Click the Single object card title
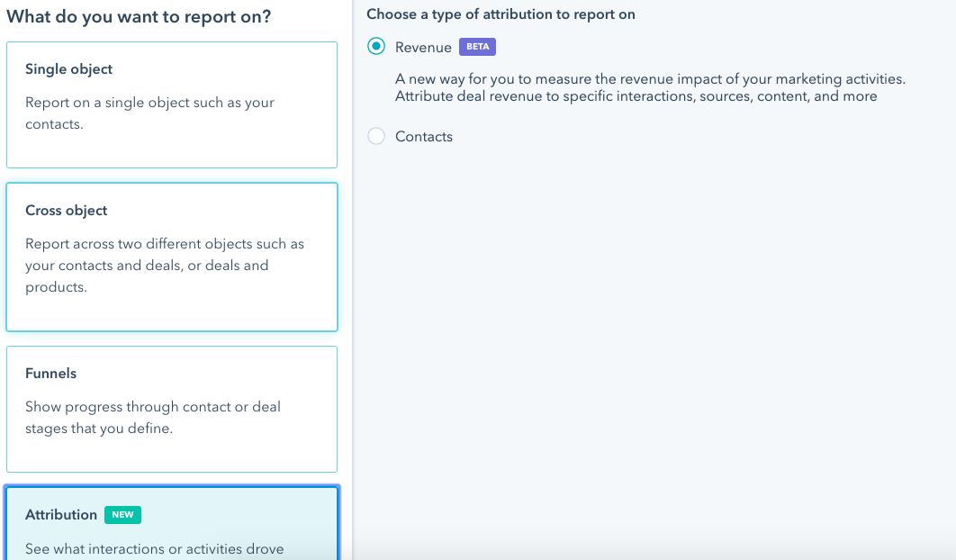The width and height of the screenshot is (956, 560). [68, 68]
